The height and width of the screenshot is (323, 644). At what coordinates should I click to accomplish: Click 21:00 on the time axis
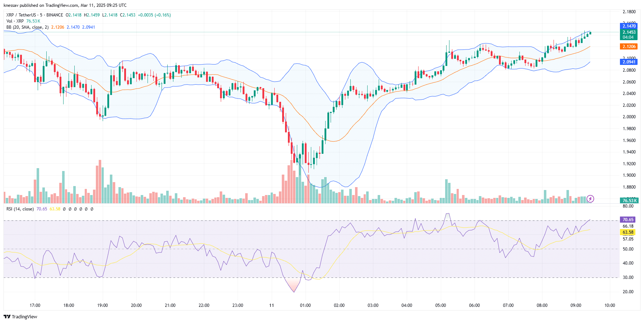[x=170, y=305]
